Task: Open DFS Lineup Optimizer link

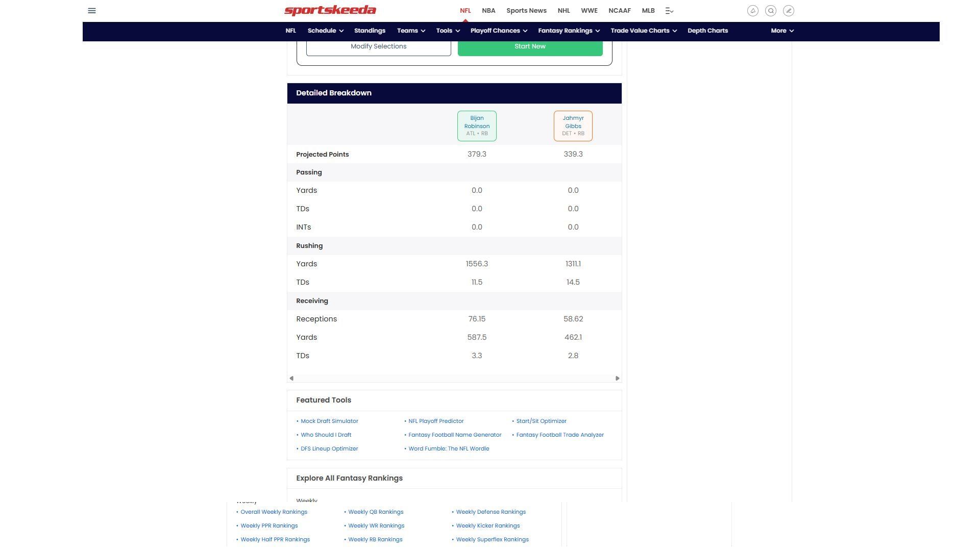Action: click(329, 449)
